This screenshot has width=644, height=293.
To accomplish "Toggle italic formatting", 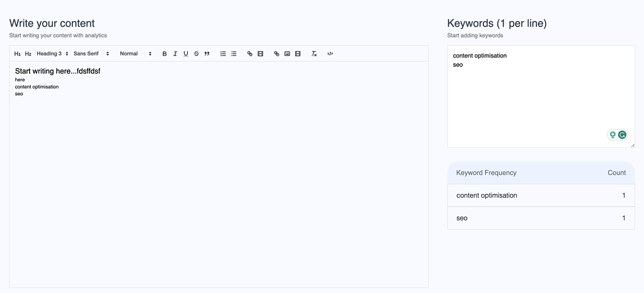I will click(x=175, y=54).
